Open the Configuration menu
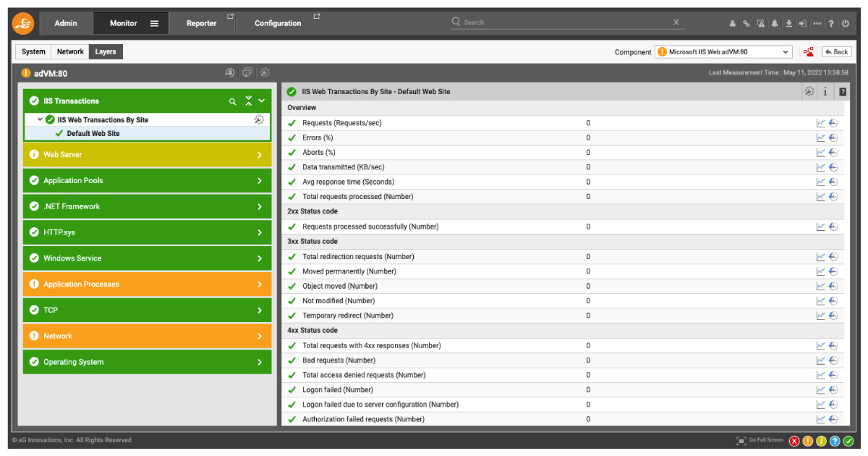 [x=278, y=23]
